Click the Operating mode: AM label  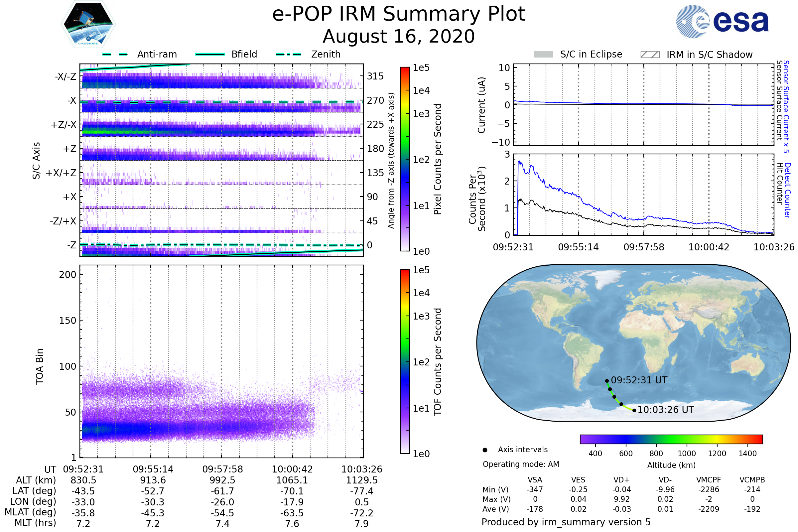pos(521,464)
